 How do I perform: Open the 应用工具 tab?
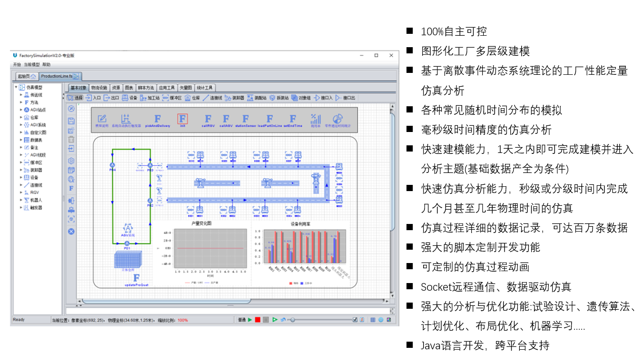167,88
